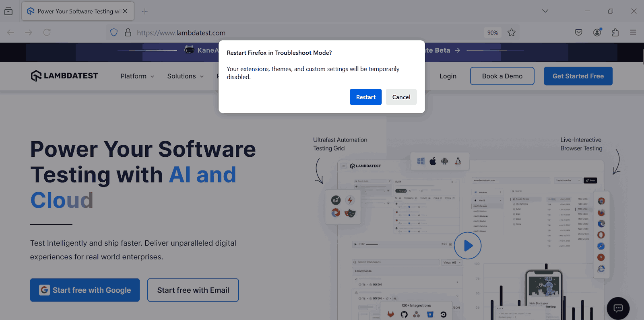Select the Windows OS icon in illustration
Image resolution: width=644 pixels, height=320 pixels.
tap(421, 161)
